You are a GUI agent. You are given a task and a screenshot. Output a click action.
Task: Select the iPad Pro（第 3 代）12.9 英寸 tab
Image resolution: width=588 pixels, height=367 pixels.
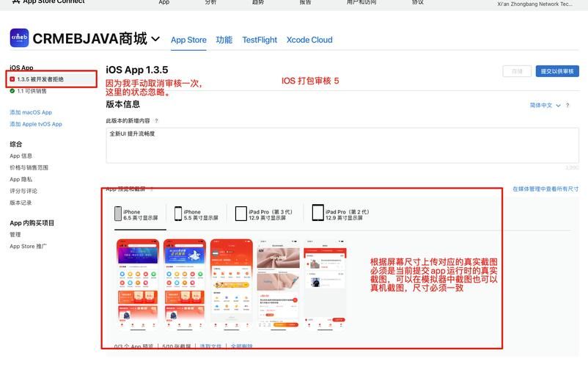tap(264, 214)
